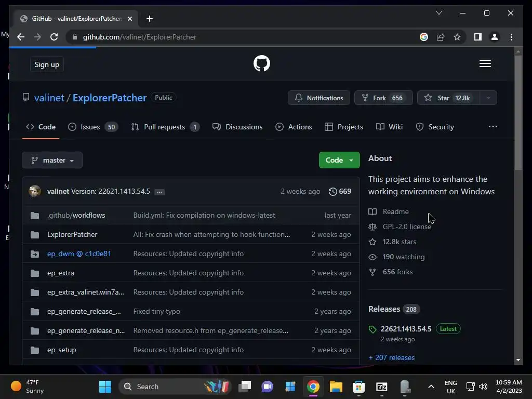The image size is (532, 399).
Task: Open the hamburger navigation menu
Action: point(485,63)
